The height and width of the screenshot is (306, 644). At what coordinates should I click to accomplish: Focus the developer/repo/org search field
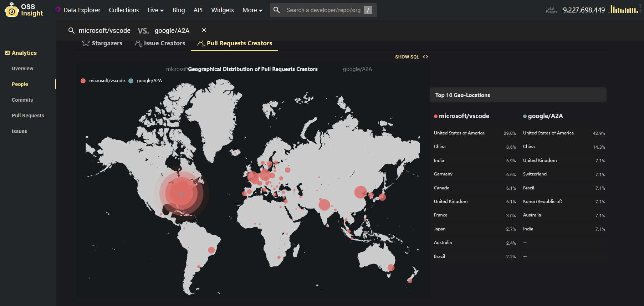coord(323,10)
